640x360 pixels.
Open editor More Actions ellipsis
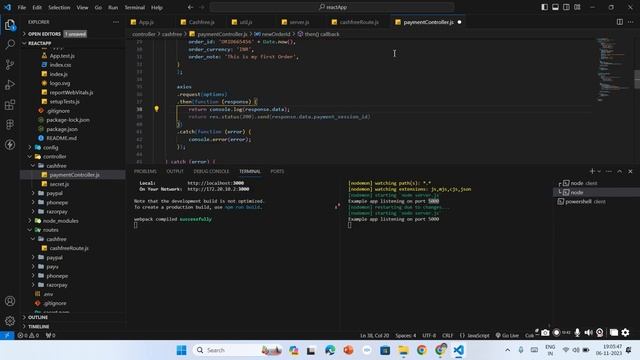(631, 22)
